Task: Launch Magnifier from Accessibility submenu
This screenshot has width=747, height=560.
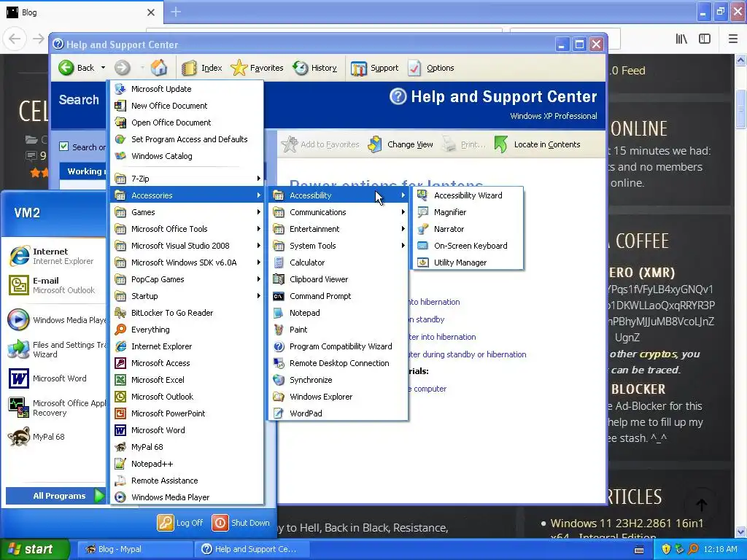Action: pyautogui.click(x=468, y=212)
